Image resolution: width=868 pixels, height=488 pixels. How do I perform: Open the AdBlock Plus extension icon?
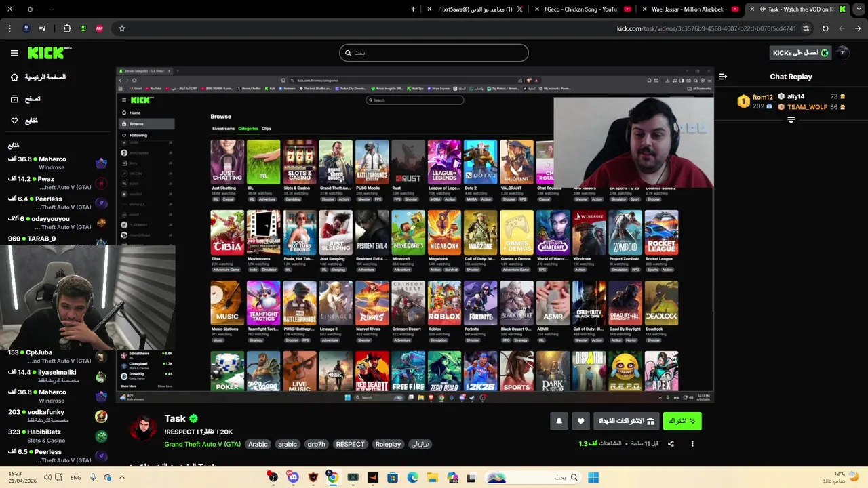(100, 28)
